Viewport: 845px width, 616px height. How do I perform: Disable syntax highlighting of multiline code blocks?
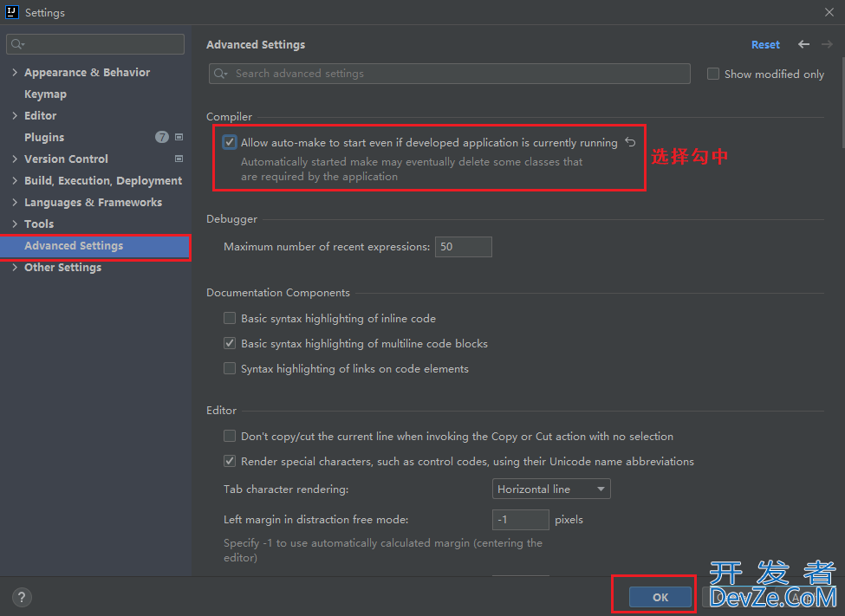point(230,343)
